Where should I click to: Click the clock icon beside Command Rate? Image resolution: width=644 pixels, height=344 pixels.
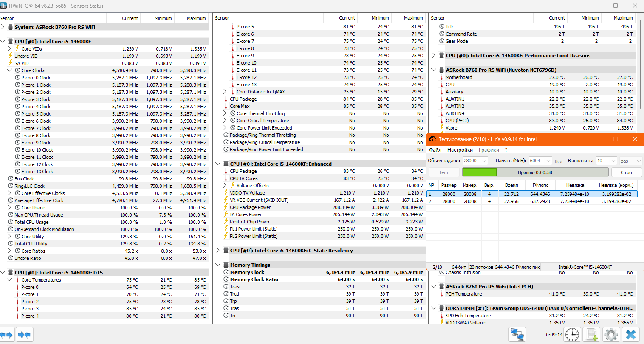442,34
